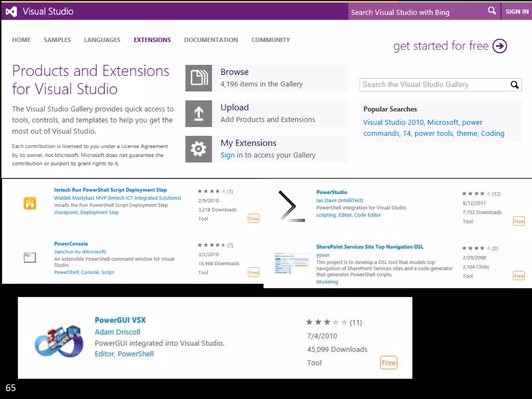Click the Bing search magnifier icon

[491, 11]
